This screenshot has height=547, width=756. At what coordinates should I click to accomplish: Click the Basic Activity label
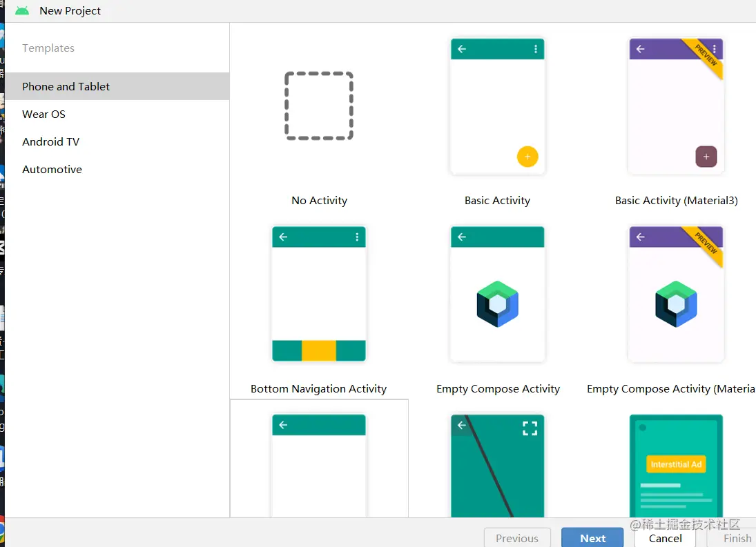[x=498, y=200]
